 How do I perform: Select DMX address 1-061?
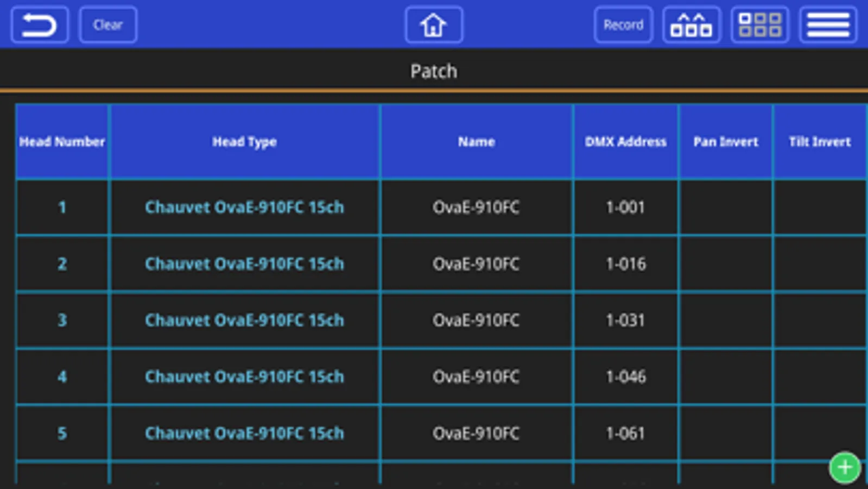tap(626, 434)
